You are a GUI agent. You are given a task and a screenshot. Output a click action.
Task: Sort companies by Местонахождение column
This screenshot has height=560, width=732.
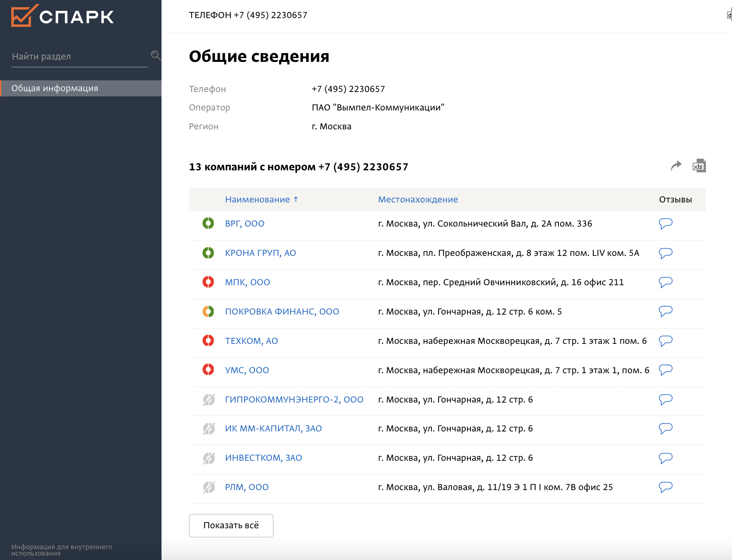click(x=417, y=199)
